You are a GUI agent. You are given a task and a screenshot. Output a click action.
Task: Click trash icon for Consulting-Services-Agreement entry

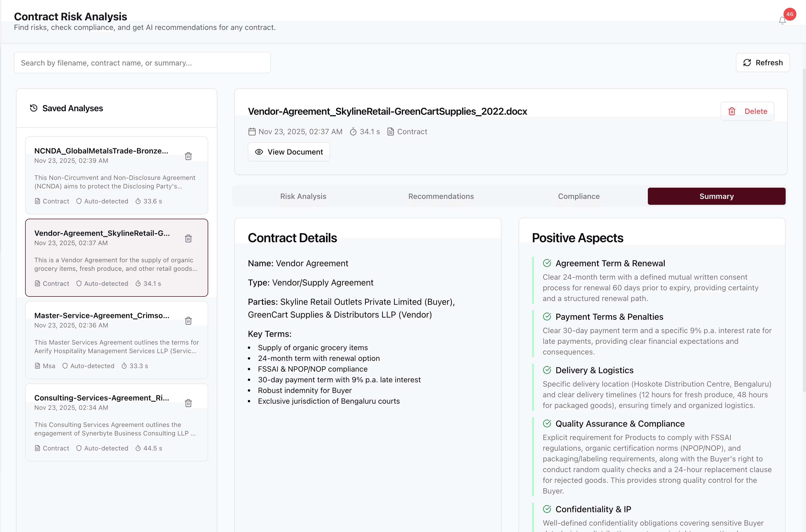188,403
